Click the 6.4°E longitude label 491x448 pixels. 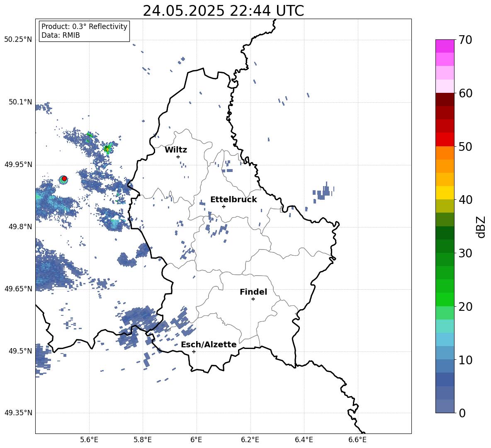coord(304,440)
